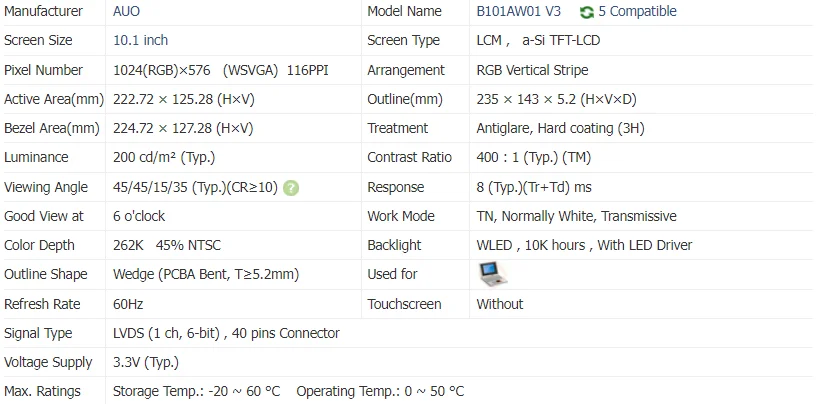
Task: Click the Max. Ratings storage temperature text
Action: click(196, 391)
